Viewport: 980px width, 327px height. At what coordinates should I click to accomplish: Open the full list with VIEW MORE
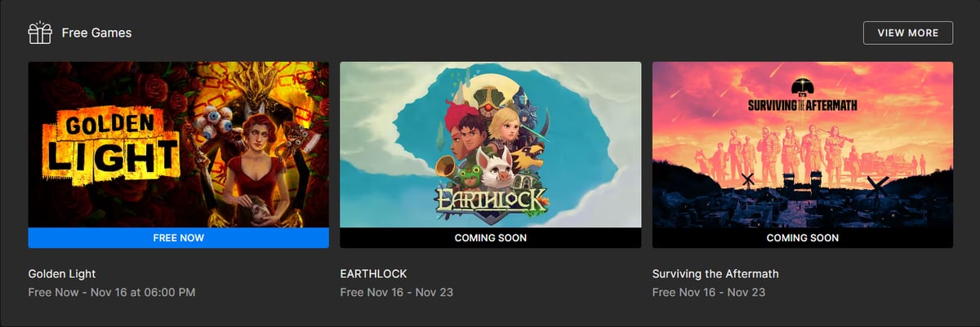(x=907, y=33)
